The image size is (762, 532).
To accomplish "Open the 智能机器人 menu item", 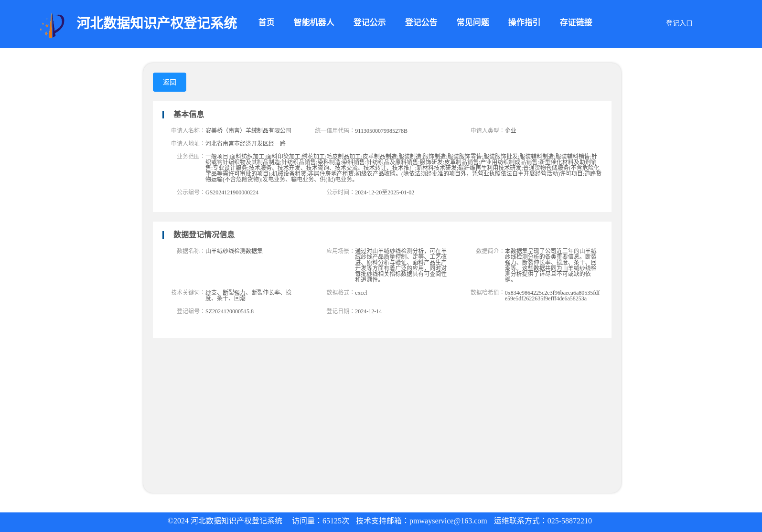I will coord(314,22).
